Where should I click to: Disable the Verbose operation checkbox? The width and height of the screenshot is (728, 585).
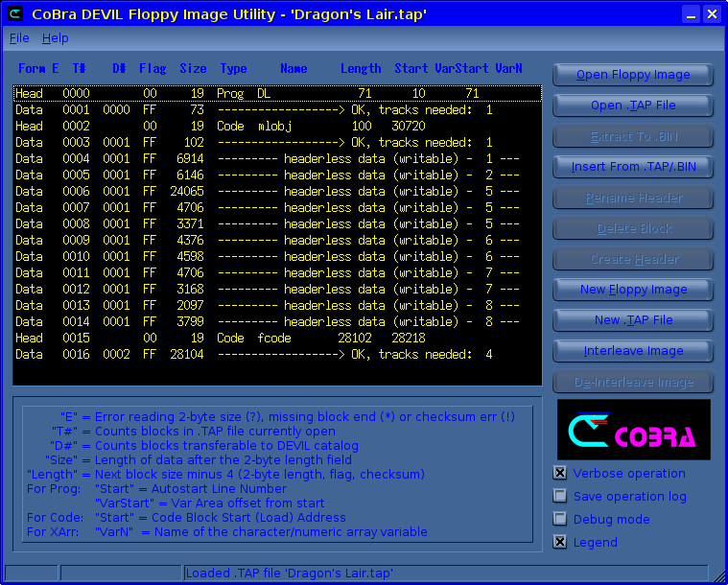click(x=560, y=473)
